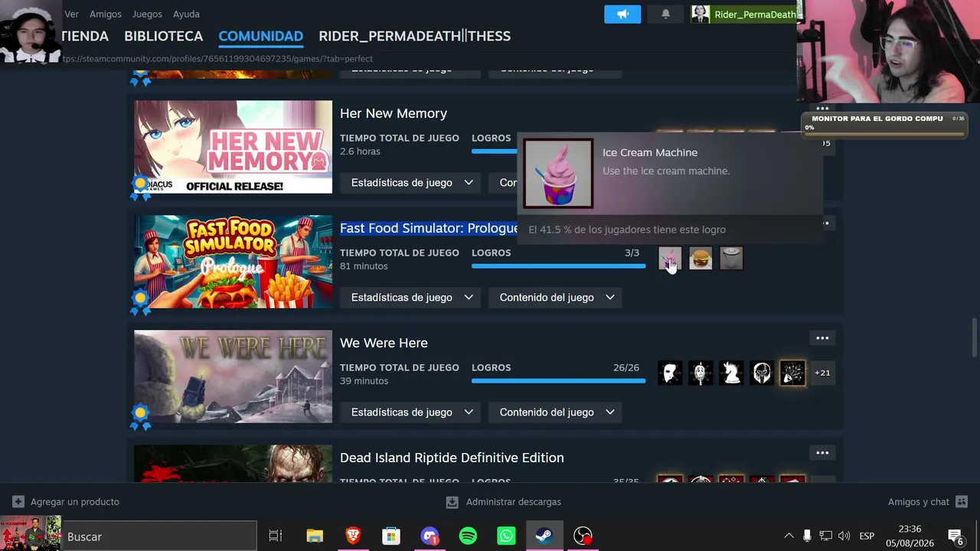Viewport: 980px width, 551px height.
Task: Click the Steam taskbar icon
Action: pyautogui.click(x=544, y=536)
